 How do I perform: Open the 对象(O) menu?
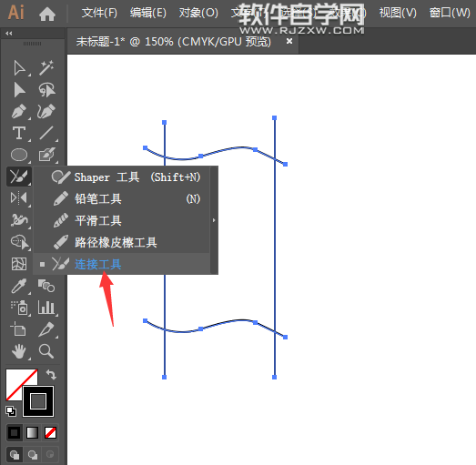click(x=198, y=13)
